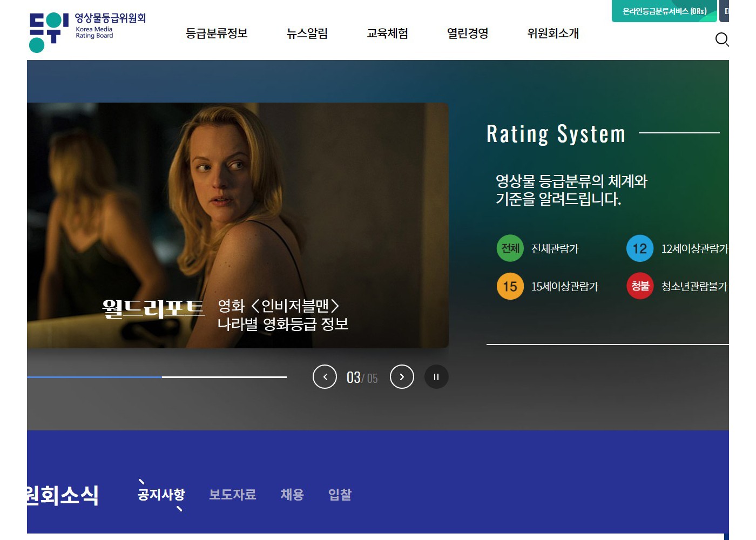The width and height of the screenshot is (756, 540).
Task: Click the green 전체 rating badge
Action: coord(510,248)
